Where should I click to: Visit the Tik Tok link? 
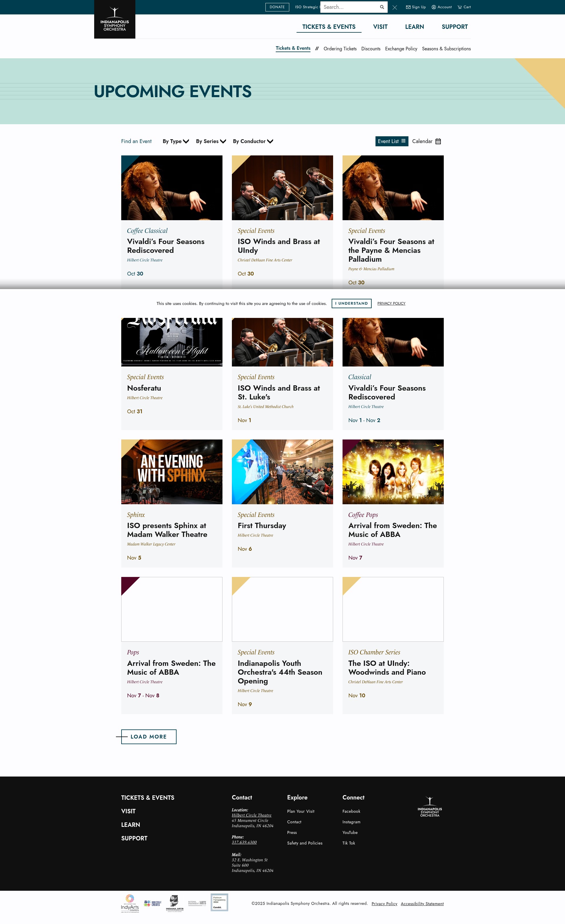(349, 843)
